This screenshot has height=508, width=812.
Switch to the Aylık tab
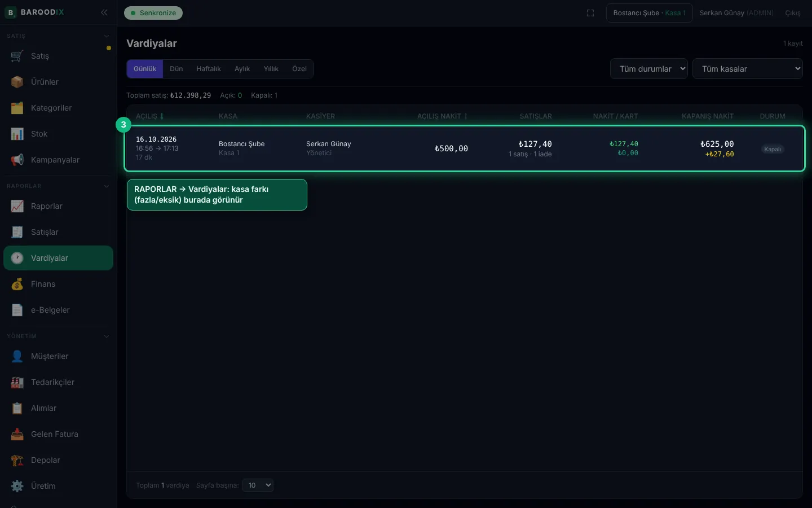(242, 69)
